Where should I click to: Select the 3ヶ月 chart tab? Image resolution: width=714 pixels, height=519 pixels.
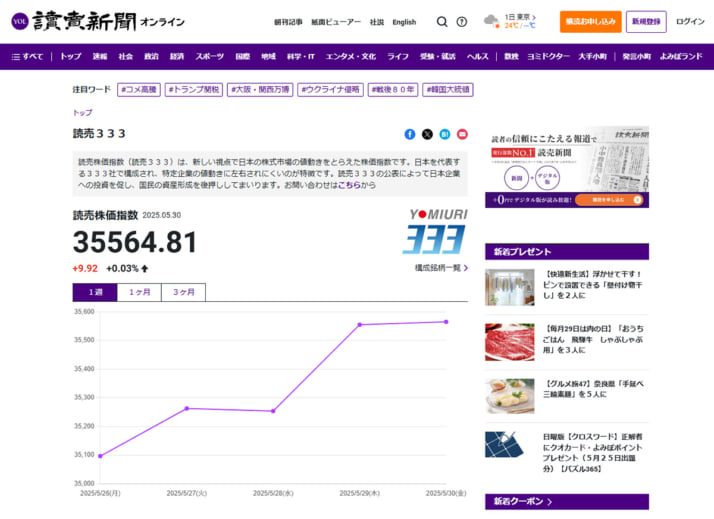coord(184,292)
